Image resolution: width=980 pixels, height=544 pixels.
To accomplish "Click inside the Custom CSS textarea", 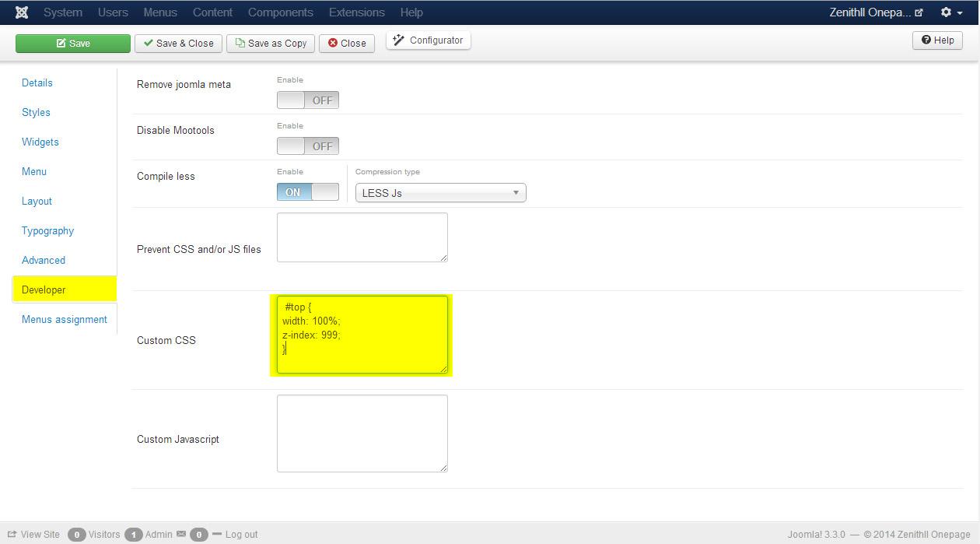I will tap(362, 335).
